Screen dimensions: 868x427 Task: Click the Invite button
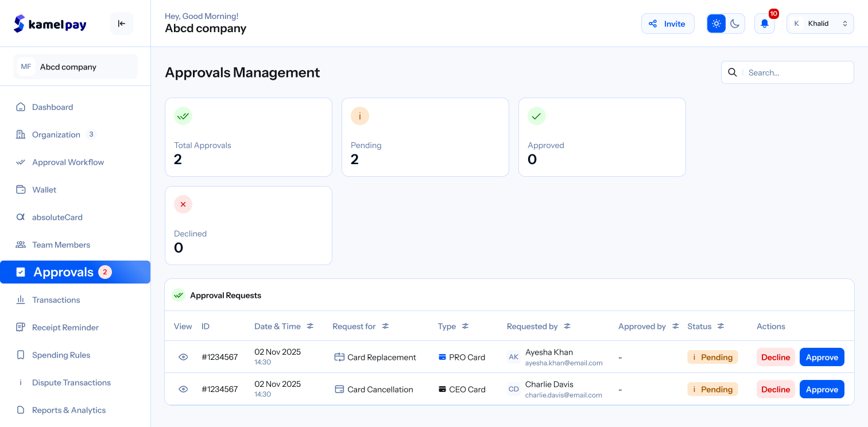[x=667, y=24]
